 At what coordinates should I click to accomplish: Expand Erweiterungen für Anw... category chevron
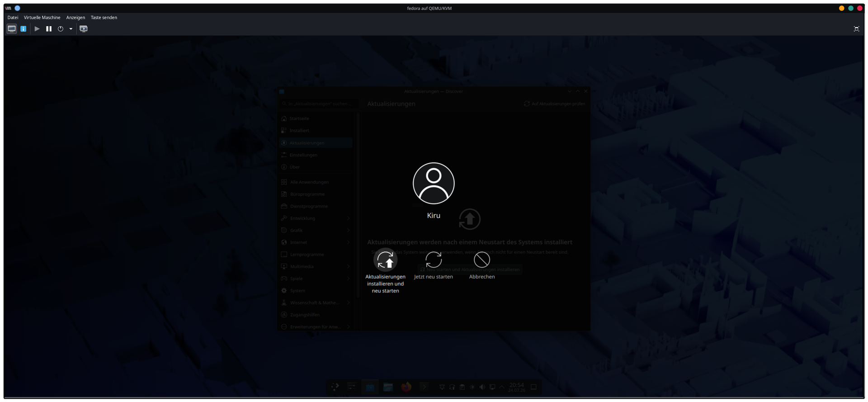[349, 327]
